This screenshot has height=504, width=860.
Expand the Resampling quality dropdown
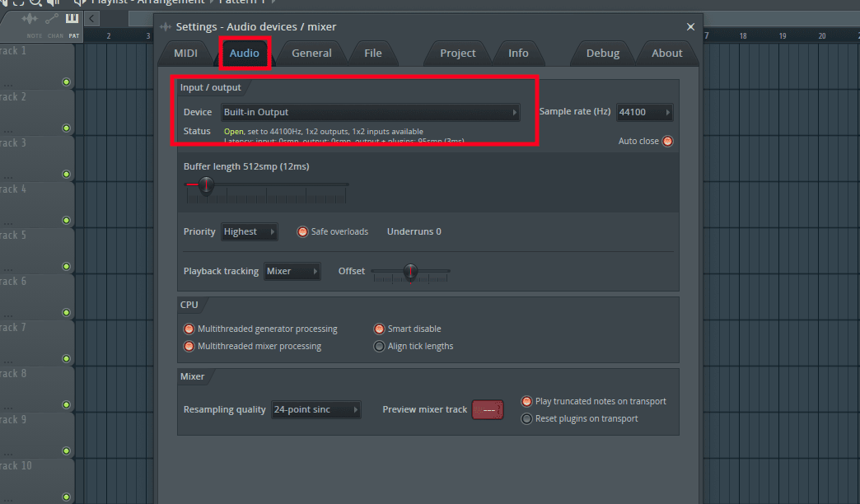(315, 409)
